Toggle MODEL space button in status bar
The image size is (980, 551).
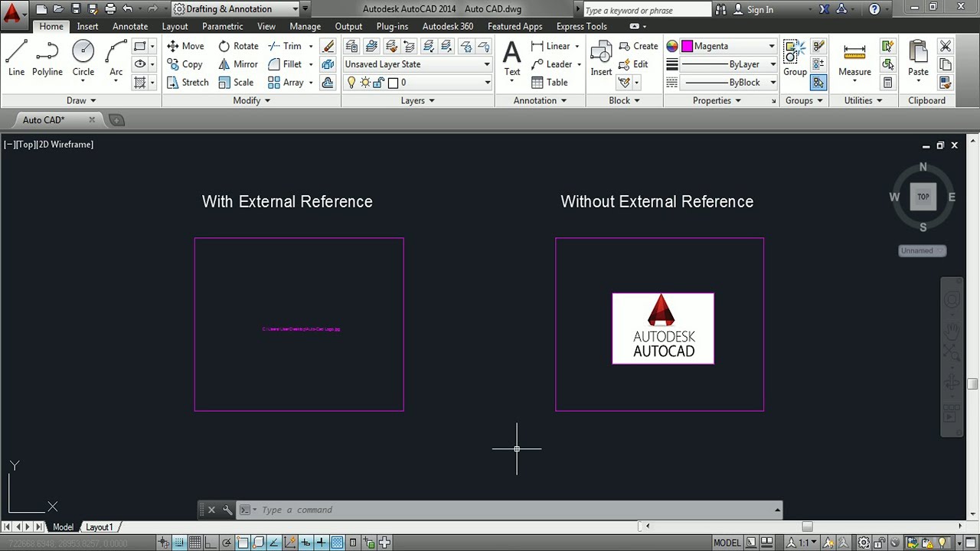727,543
